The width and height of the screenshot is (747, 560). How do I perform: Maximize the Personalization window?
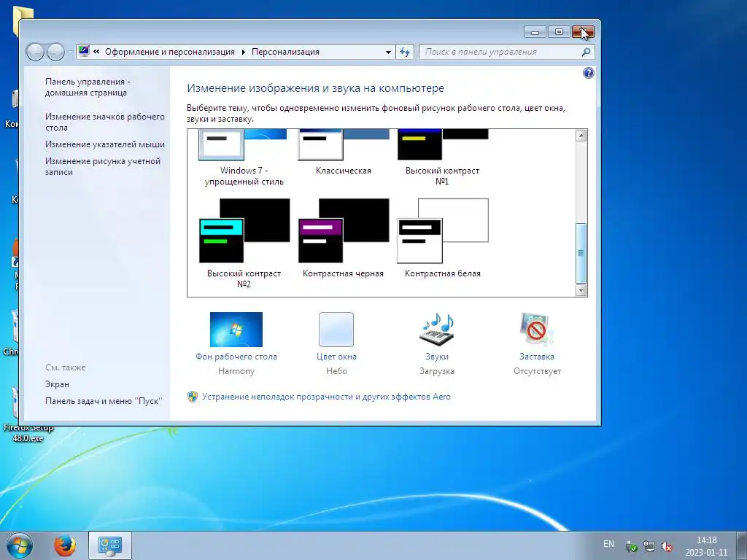559,32
